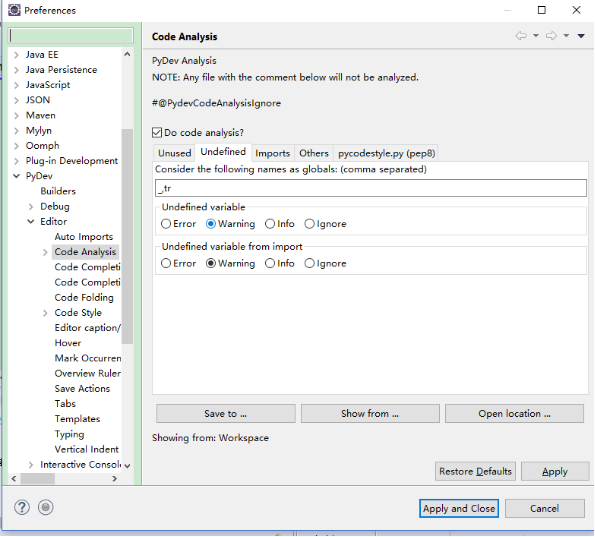
Task: Open the forward history dropdown arrow
Action: click(x=566, y=36)
